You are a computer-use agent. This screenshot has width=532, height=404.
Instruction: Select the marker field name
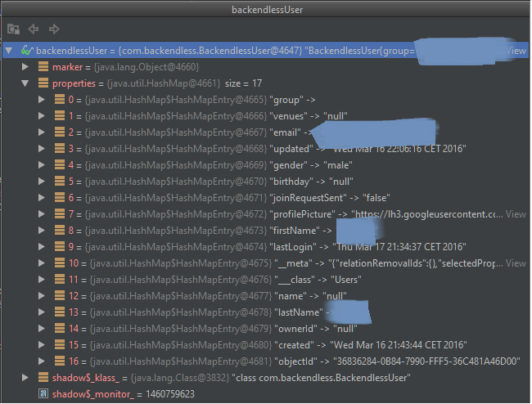click(67, 67)
